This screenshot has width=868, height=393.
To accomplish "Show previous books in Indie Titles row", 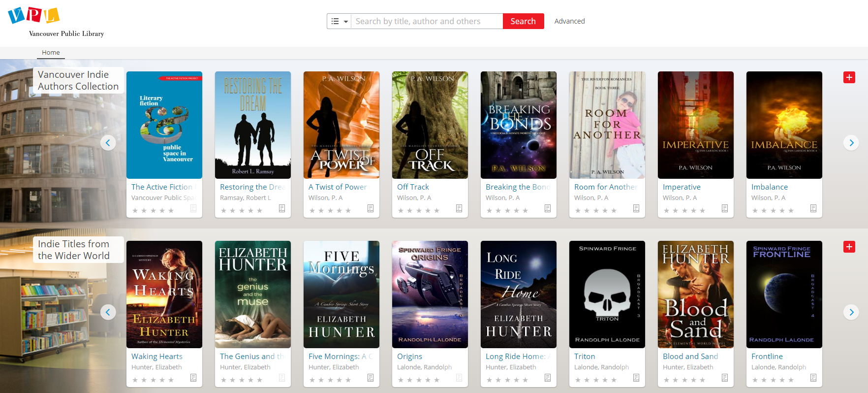I will pyautogui.click(x=108, y=312).
